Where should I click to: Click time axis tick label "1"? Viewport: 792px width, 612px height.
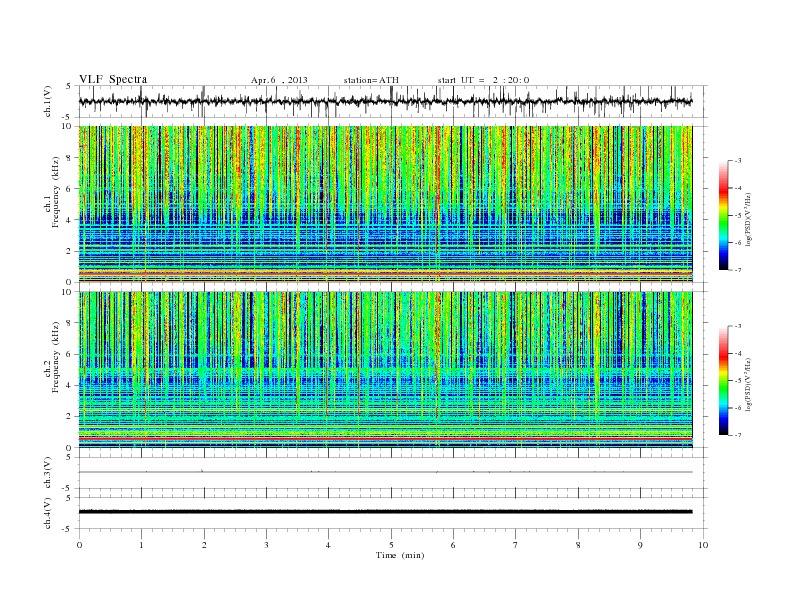click(141, 545)
